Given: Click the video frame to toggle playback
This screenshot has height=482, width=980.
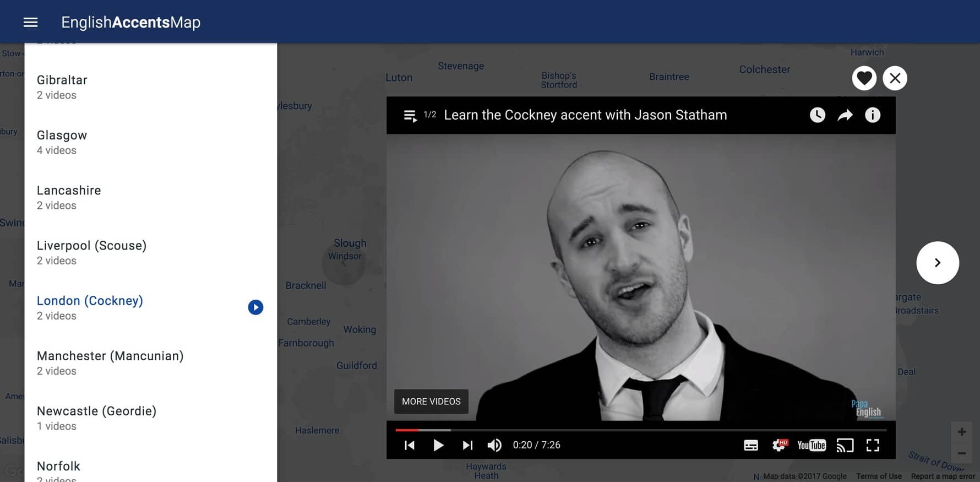Looking at the screenshot, I should (x=641, y=277).
